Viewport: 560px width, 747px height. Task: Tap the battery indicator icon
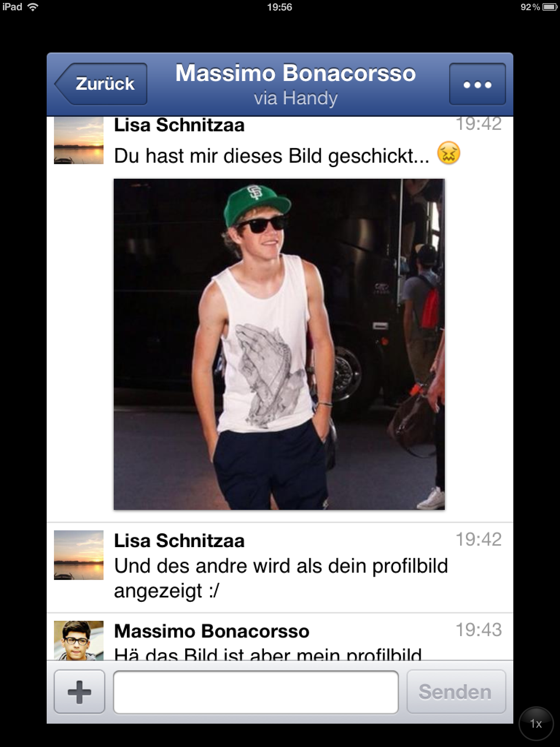549,7
